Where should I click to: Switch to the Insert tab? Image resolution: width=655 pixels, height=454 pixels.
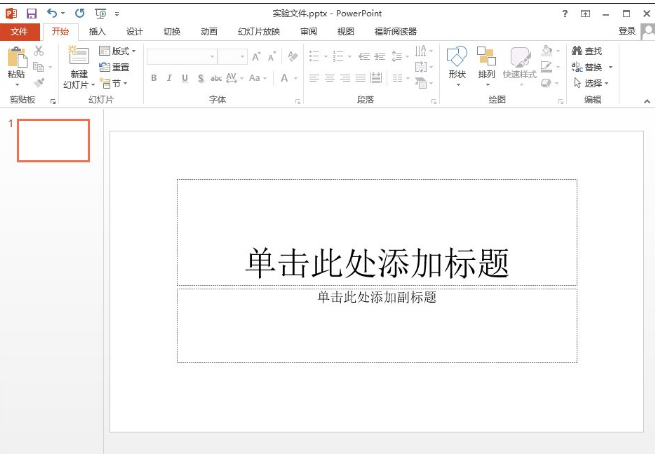tap(97, 31)
